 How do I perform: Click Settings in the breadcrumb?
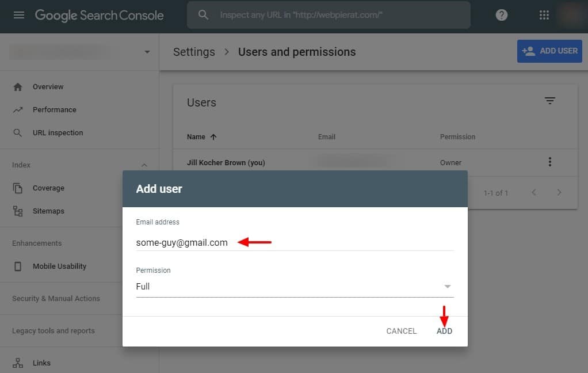pyautogui.click(x=194, y=52)
